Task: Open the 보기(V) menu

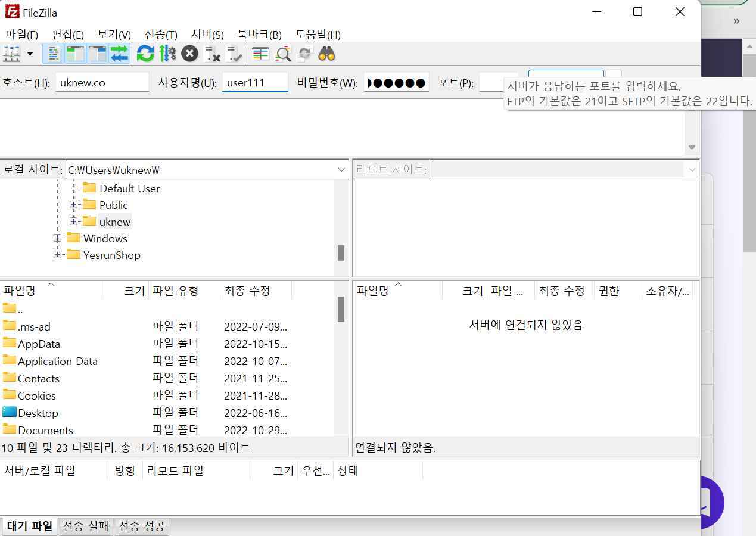Action: point(114,35)
